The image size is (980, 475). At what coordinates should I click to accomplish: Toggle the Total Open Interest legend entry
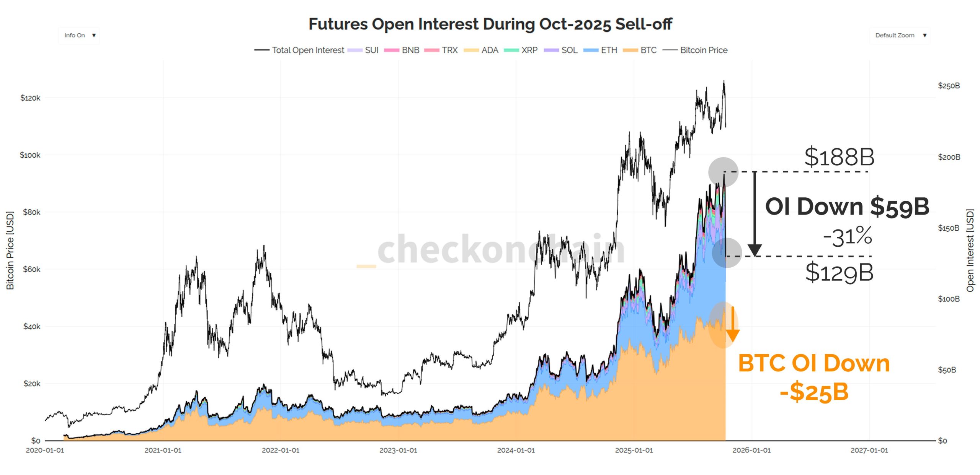pyautogui.click(x=299, y=50)
